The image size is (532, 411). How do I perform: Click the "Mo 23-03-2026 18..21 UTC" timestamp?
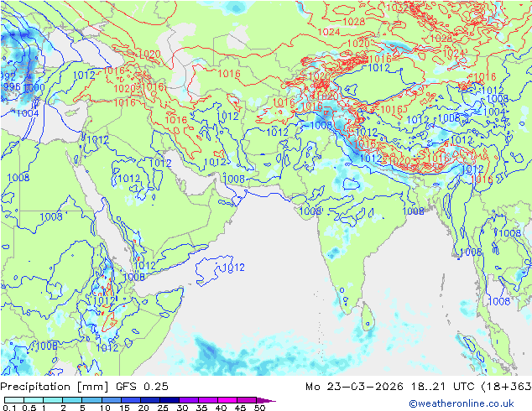[x=392, y=387]
